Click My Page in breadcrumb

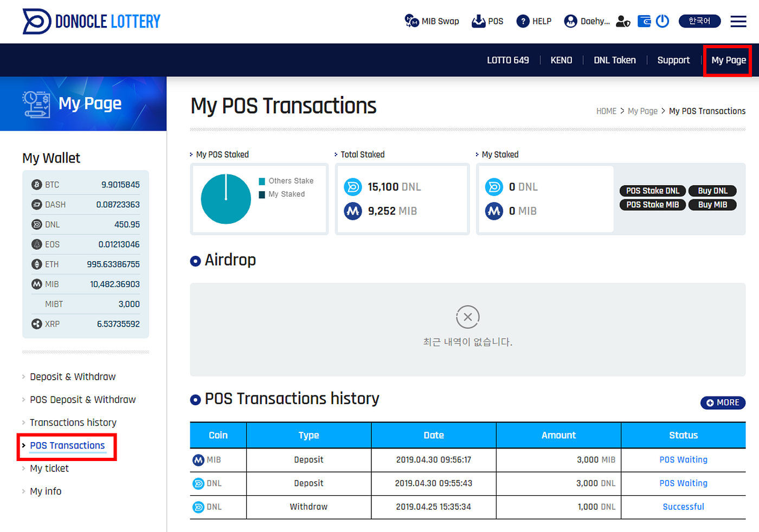(642, 111)
